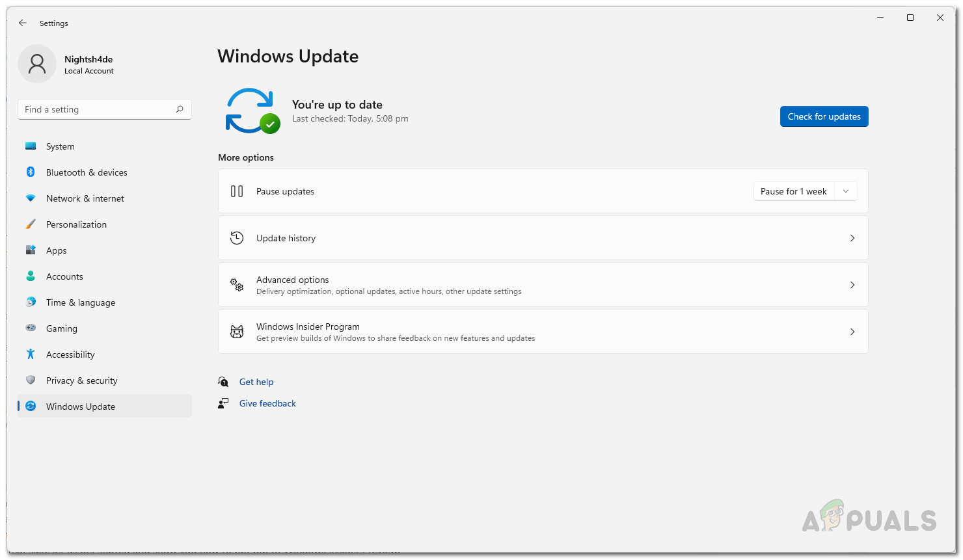Click the "You're up to date" status text
Screen dimensions: 963x560
click(337, 105)
